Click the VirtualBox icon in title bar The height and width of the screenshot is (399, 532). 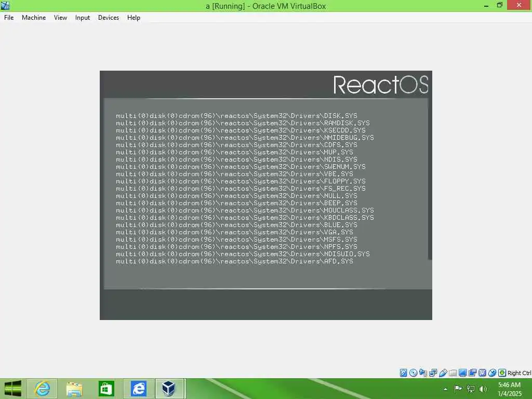pyautogui.click(x=5, y=5)
